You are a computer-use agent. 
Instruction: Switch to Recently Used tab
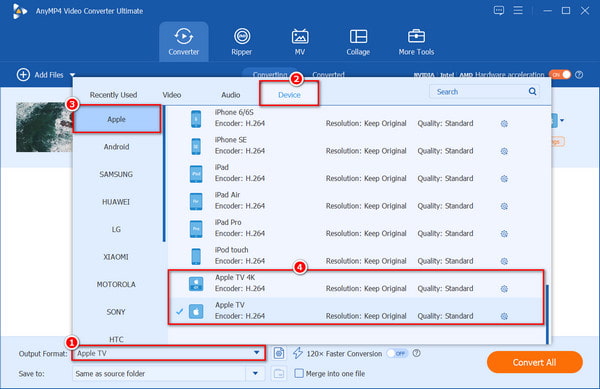click(113, 94)
